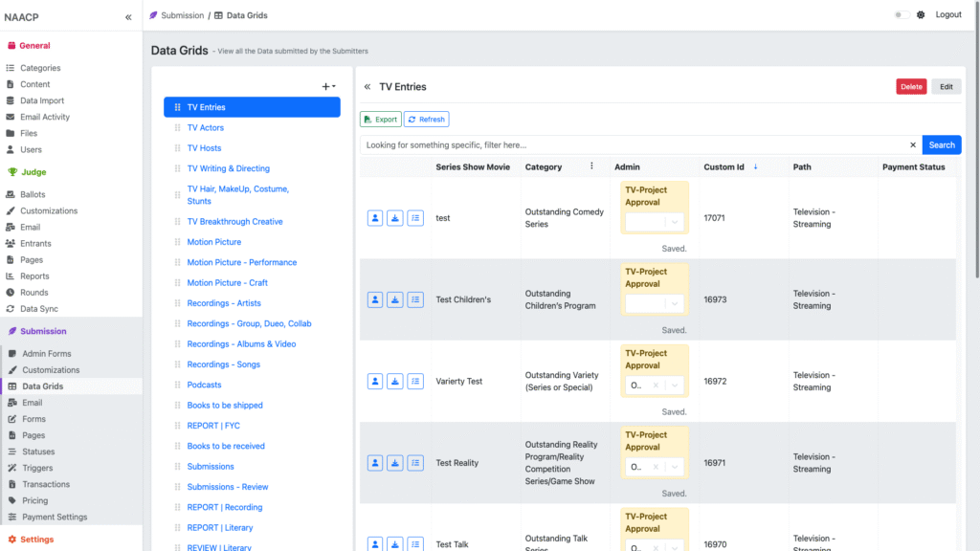This screenshot has width=980, height=551.
Task: Open Transactions in the Submission sidebar menu
Action: [x=46, y=484]
